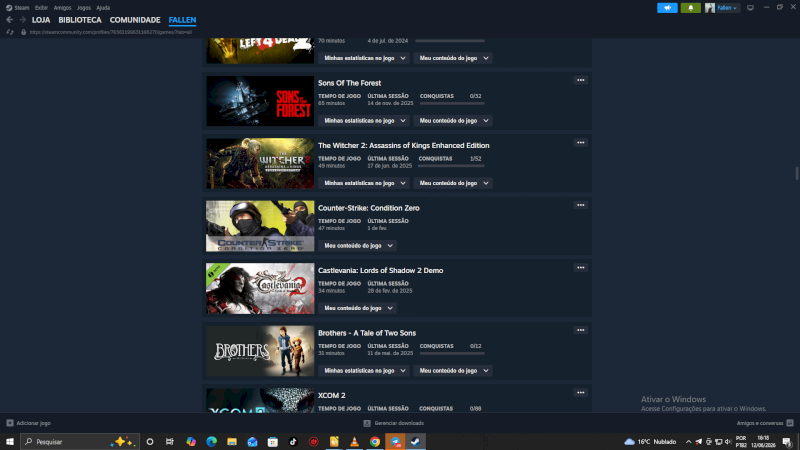
Task: Open options menu for Counter-Strike: Condition Zero
Action: (581, 205)
